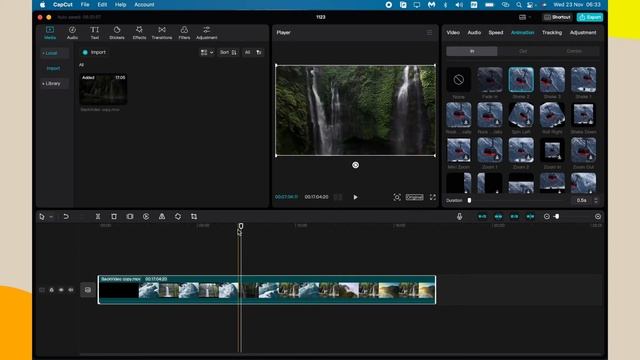Open the Adjustment tool in top toolbar

click(207, 33)
